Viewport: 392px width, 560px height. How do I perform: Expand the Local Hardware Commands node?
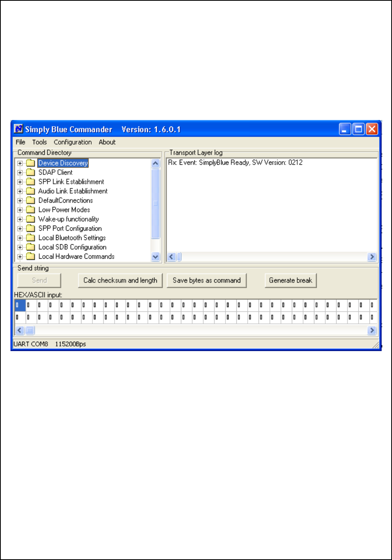[20, 256]
